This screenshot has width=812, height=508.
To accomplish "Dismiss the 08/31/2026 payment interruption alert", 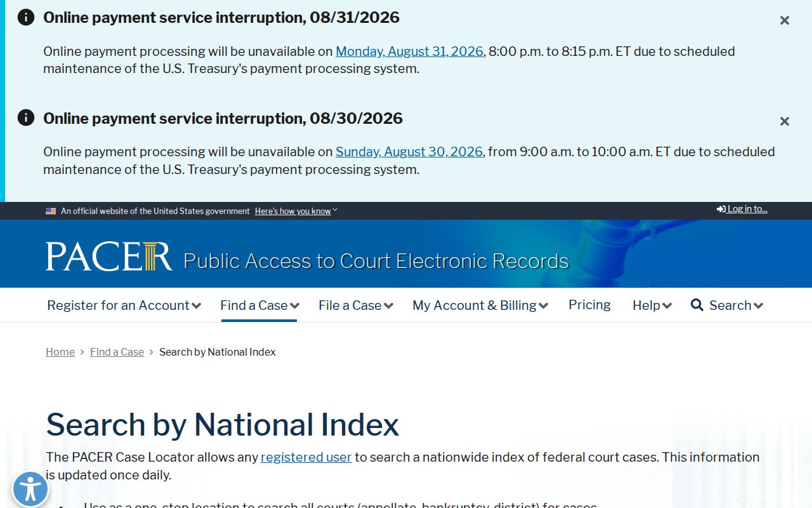I will pyautogui.click(x=785, y=20).
